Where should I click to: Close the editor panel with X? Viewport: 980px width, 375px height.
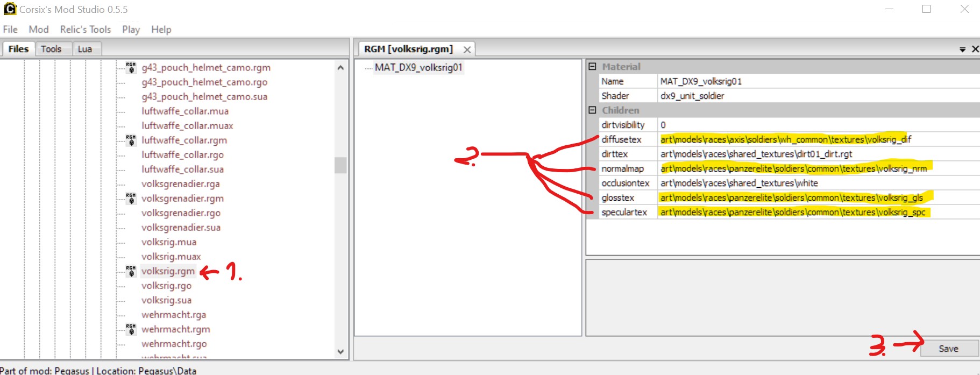click(975, 49)
